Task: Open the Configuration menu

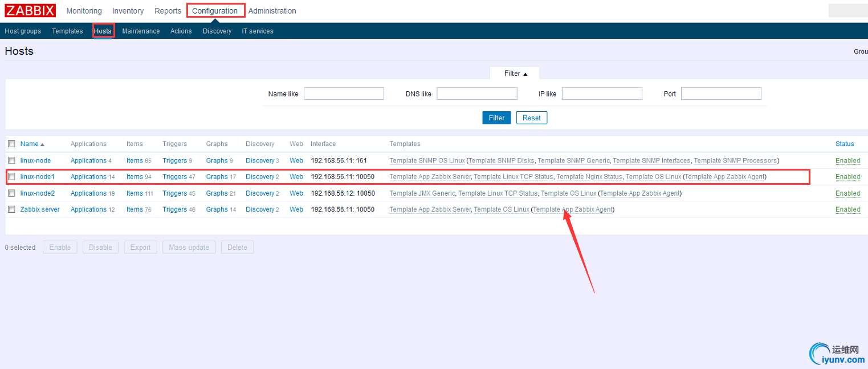Action: click(215, 11)
